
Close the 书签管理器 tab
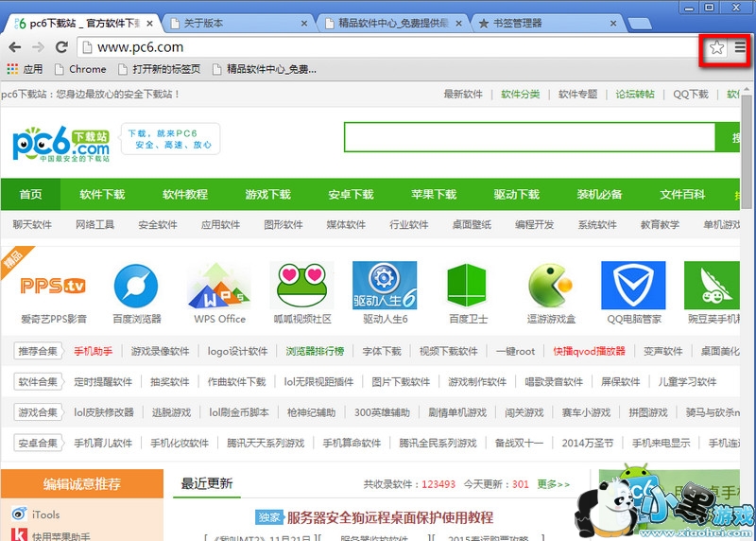tap(613, 23)
